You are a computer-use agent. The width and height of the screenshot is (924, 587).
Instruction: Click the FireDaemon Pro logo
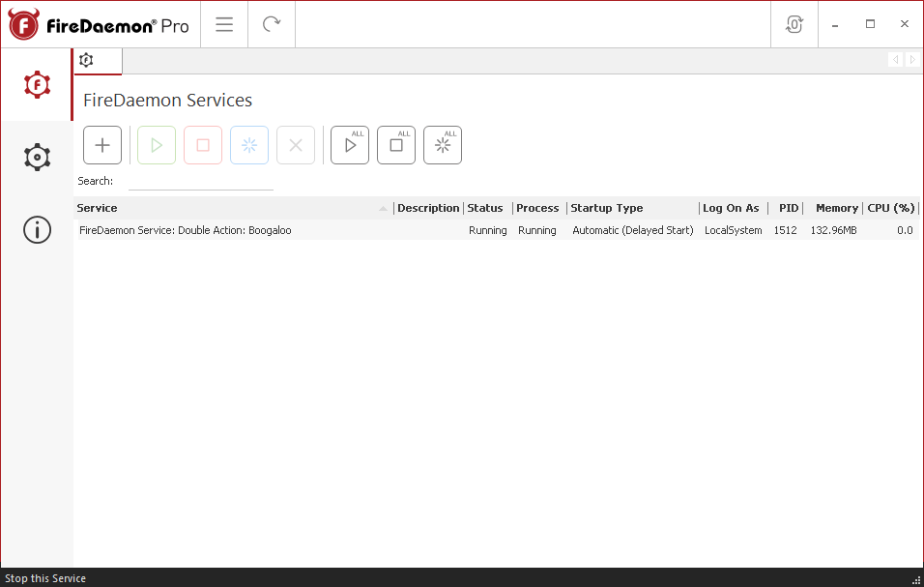[99, 25]
